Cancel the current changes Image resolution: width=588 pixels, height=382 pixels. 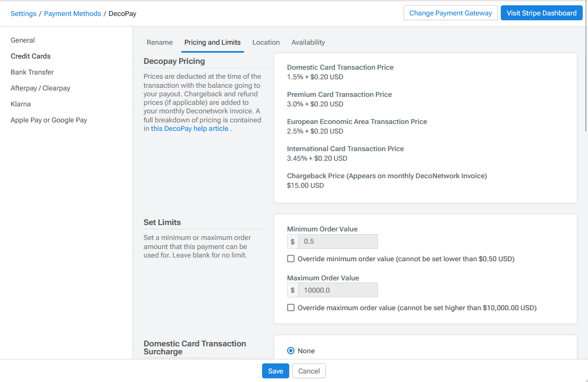pyautogui.click(x=309, y=371)
